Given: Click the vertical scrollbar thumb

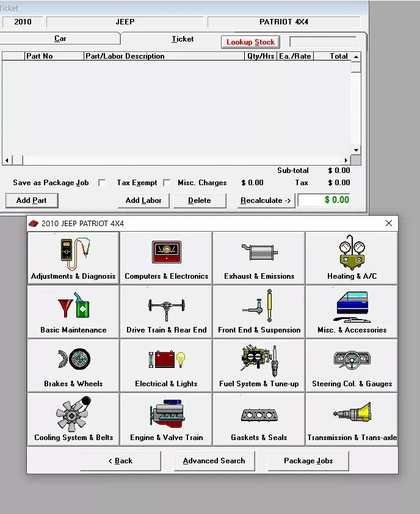Looking at the screenshot, I should coord(356,67).
